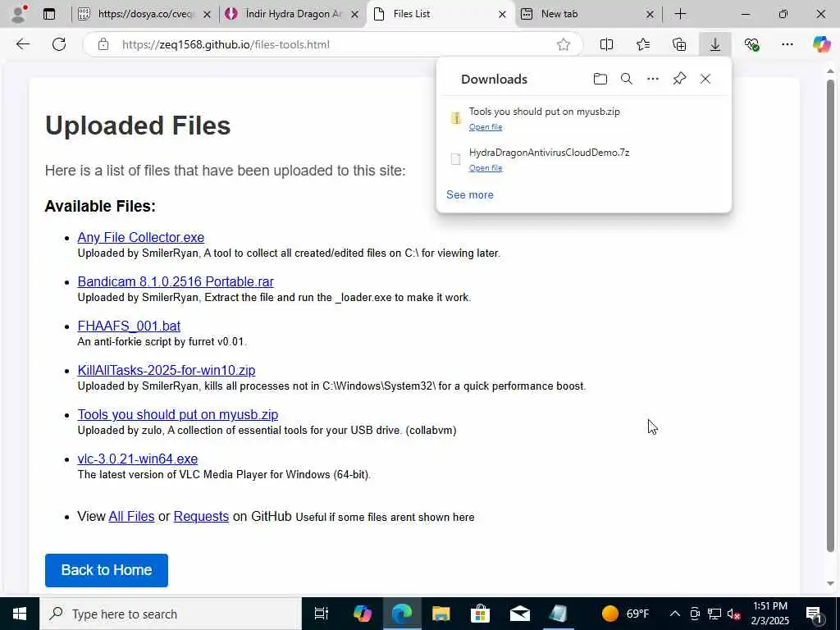
Task: Pin the Downloads panel
Action: (x=679, y=80)
